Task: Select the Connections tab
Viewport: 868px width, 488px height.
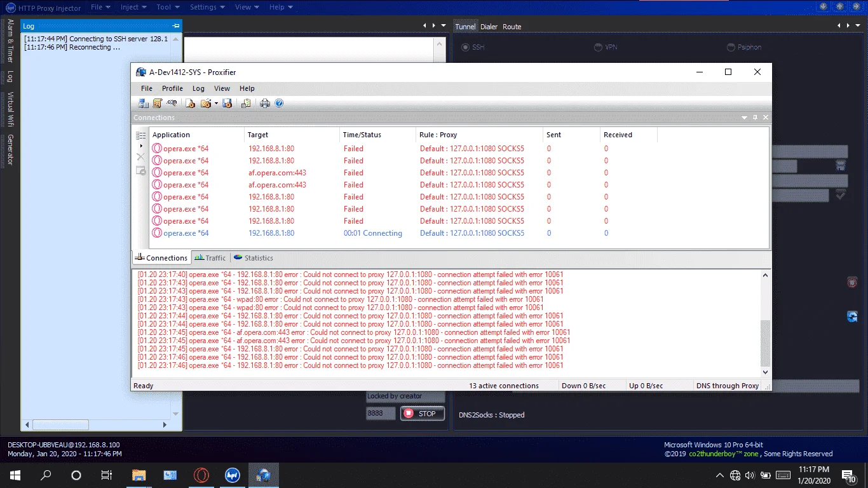Action: coord(161,258)
